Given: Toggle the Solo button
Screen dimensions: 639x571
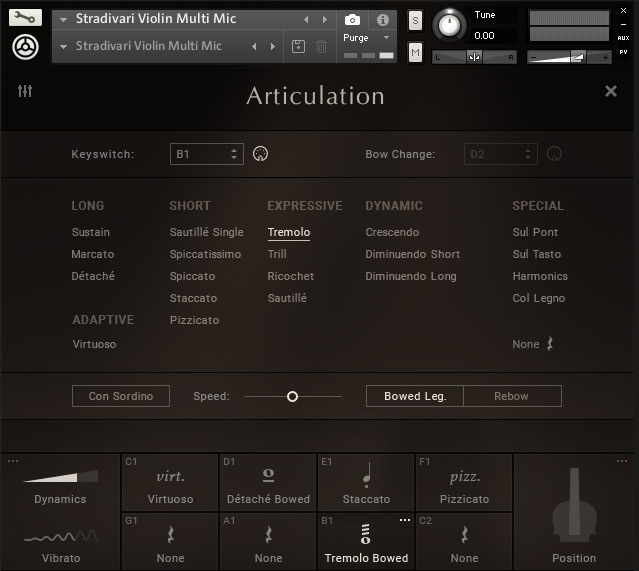Looking at the screenshot, I should point(415,21).
